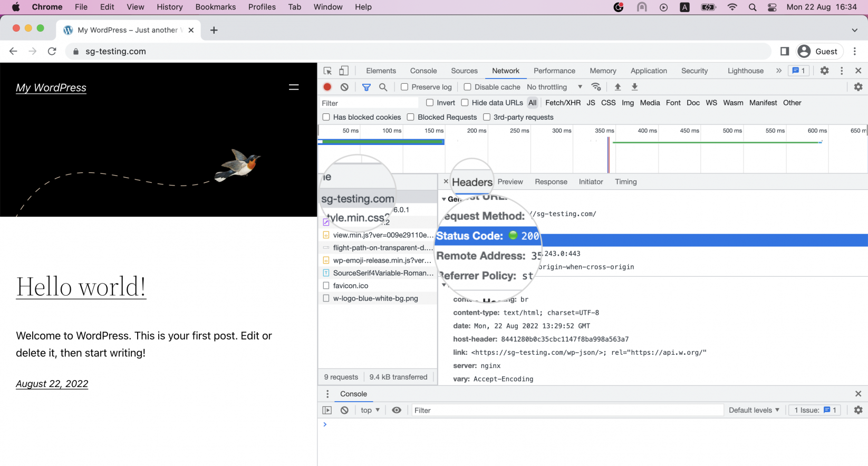Tick the Invert filter checkbox
This screenshot has height=466, width=868.
430,103
